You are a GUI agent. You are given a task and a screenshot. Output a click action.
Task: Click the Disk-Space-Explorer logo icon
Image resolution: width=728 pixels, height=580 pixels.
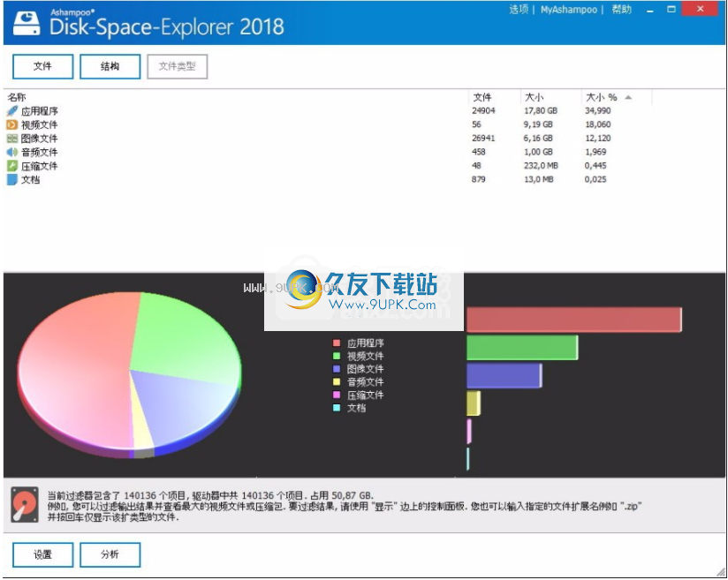[x=27, y=24]
